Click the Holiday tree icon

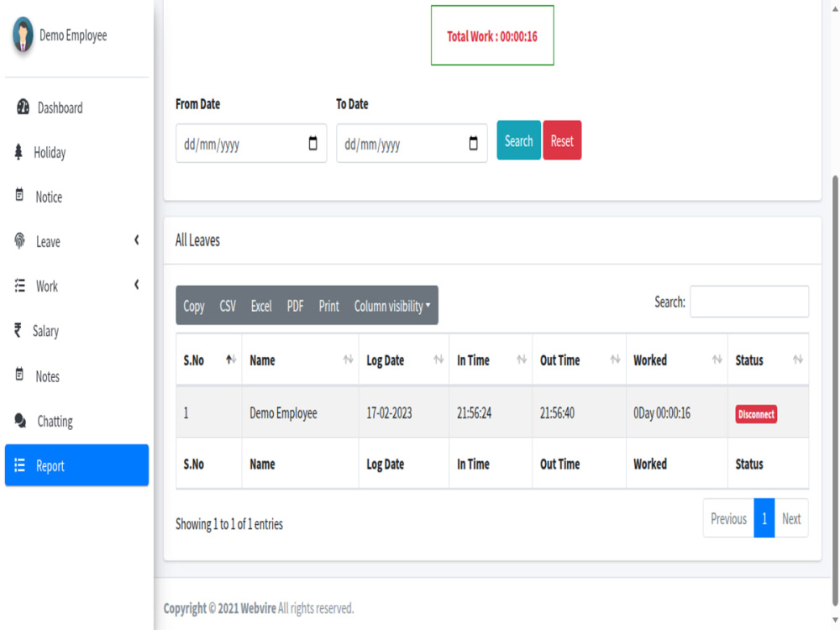tap(18, 152)
